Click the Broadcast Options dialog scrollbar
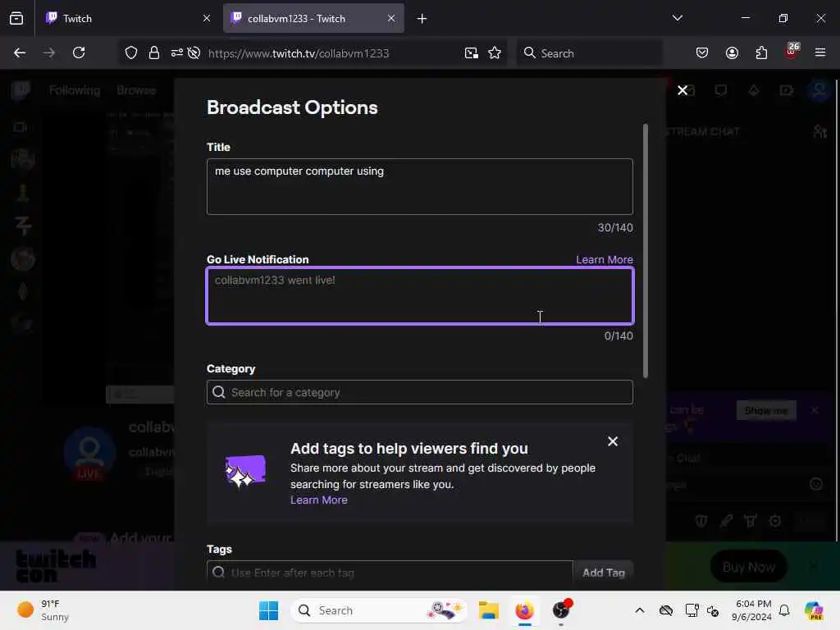This screenshot has width=840, height=630. [645, 251]
